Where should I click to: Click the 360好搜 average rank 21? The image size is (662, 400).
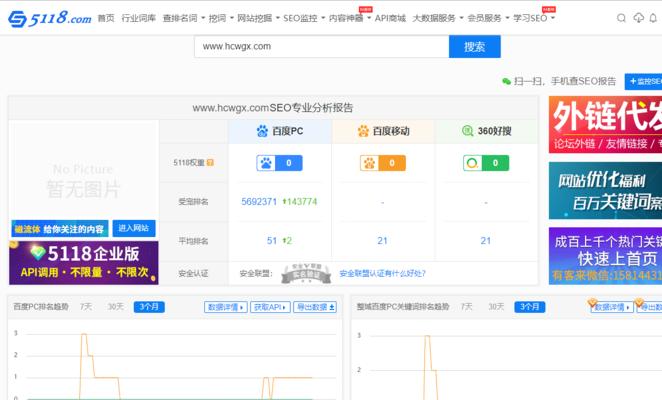[x=486, y=241]
